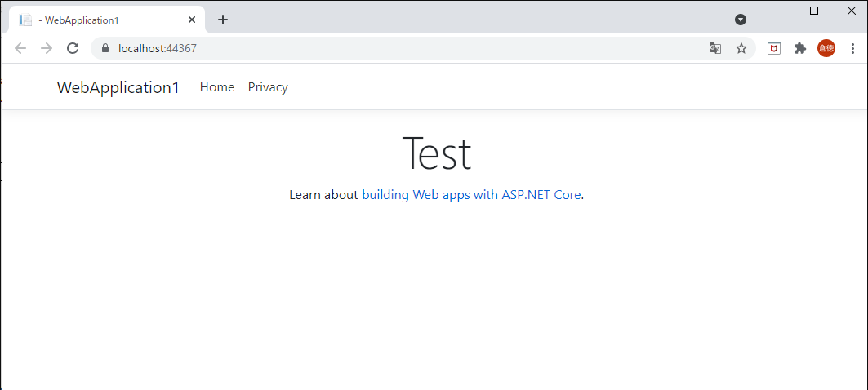The image size is (868, 390).
Task: Open a new tab with plus button
Action: point(223,20)
